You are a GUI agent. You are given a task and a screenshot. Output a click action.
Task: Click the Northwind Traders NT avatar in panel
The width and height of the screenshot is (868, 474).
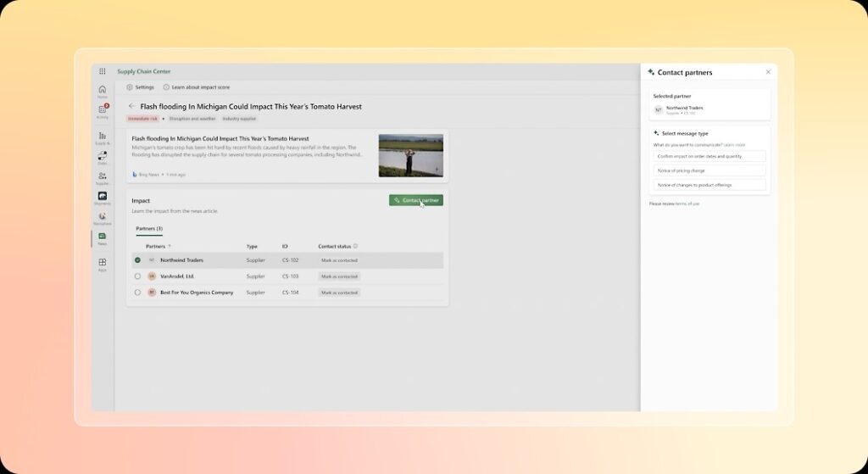pyautogui.click(x=658, y=109)
